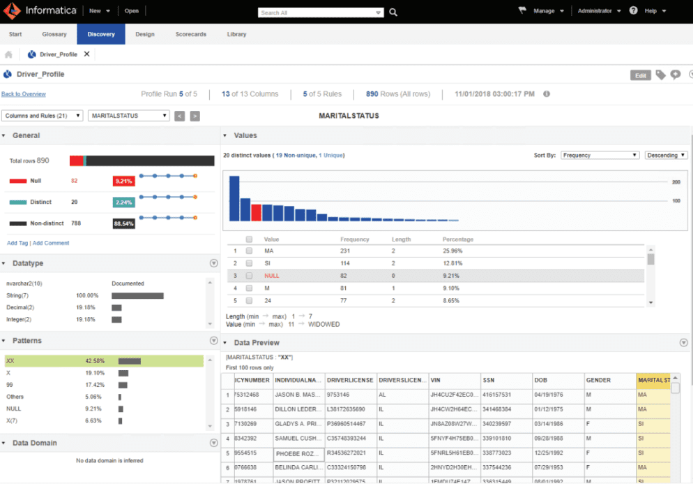Screen dimensions: 693x487
Task: Click the Help question mark icon
Action: pyautogui.click(x=633, y=10)
